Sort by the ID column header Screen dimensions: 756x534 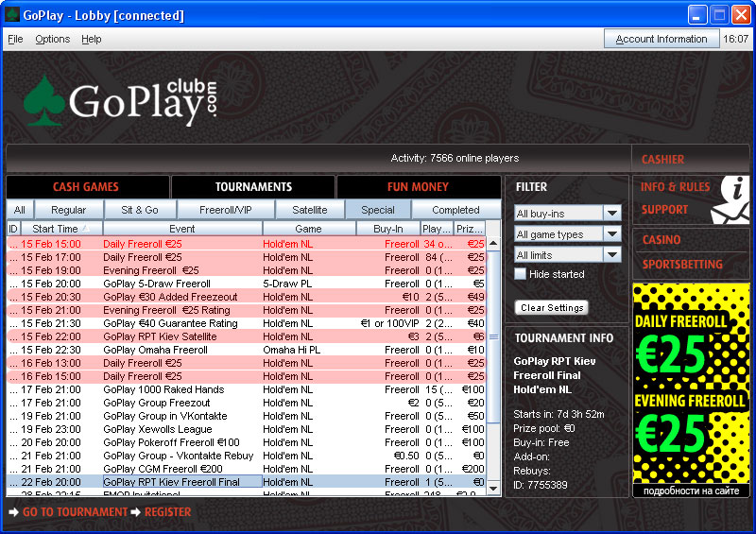pos(13,229)
